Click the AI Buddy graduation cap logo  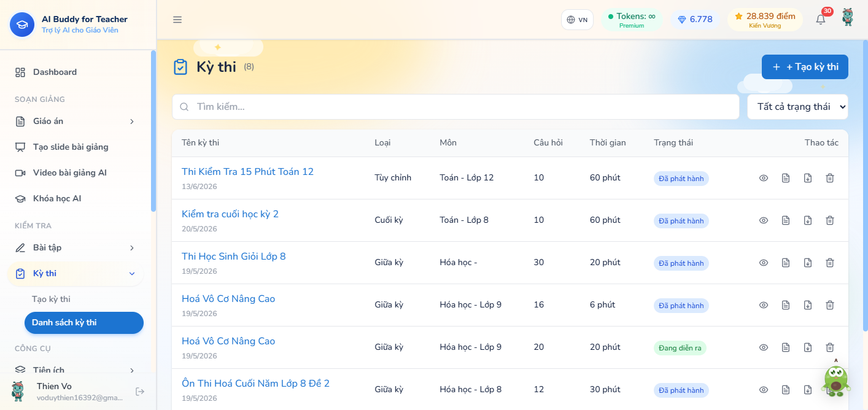22,25
